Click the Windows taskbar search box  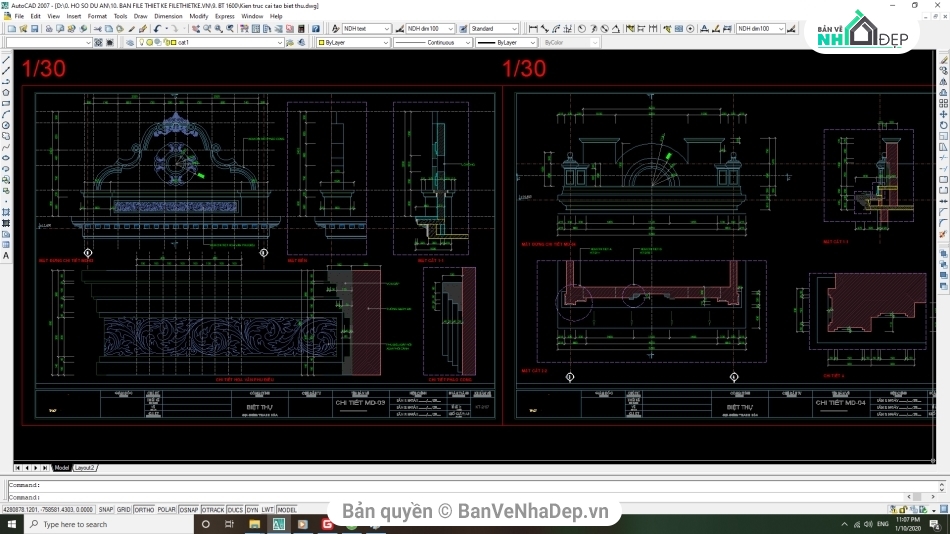[x=75, y=524]
